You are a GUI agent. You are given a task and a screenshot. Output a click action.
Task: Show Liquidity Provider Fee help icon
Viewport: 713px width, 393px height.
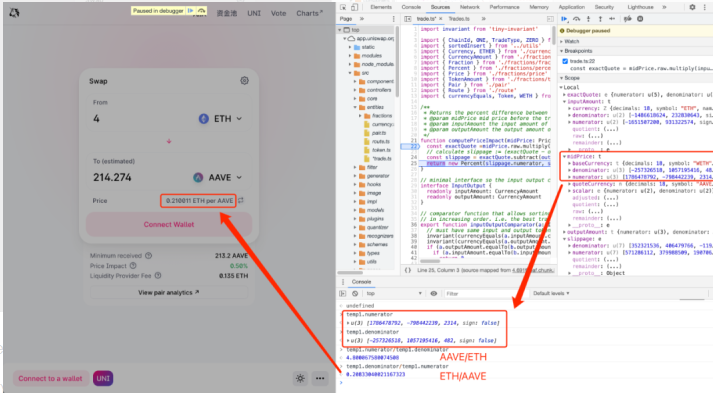click(x=158, y=276)
